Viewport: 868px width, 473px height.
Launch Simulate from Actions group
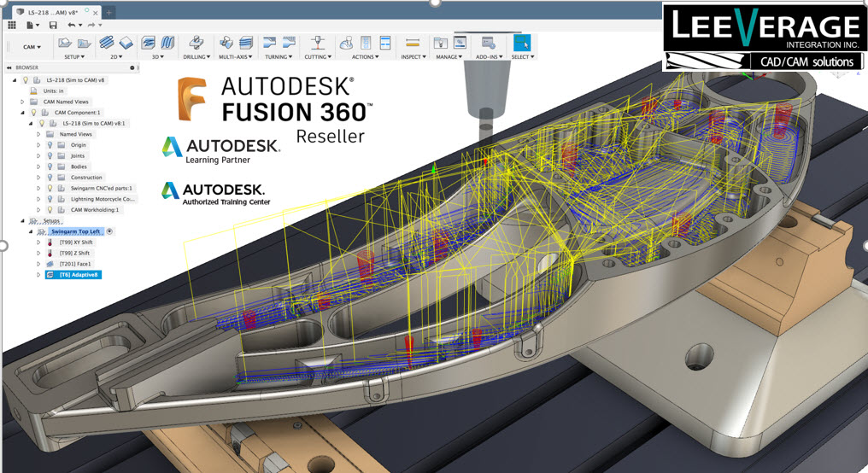[346, 43]
